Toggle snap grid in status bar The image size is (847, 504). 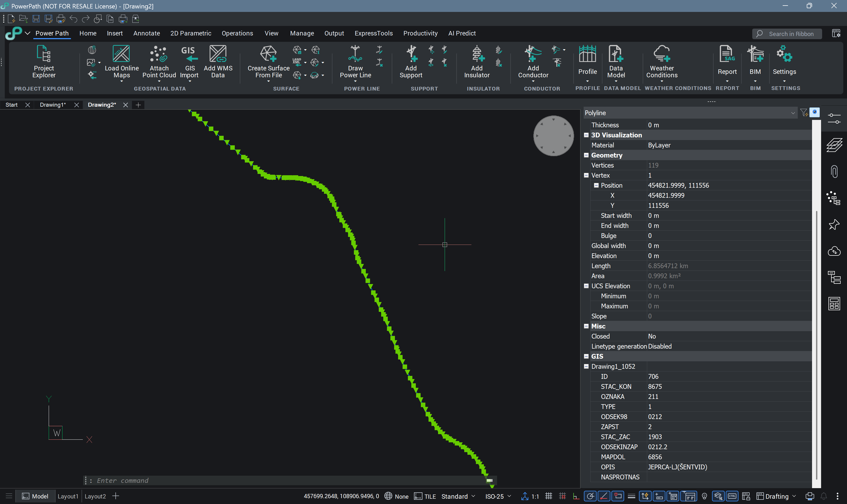(562, 496)
